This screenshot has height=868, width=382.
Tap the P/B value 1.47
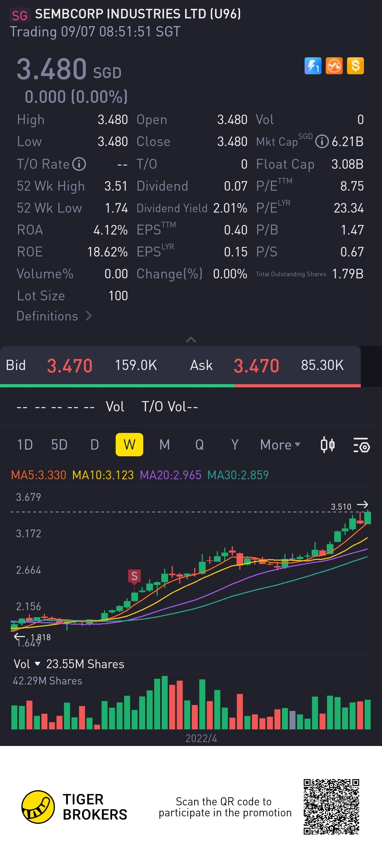click(352, 230)
